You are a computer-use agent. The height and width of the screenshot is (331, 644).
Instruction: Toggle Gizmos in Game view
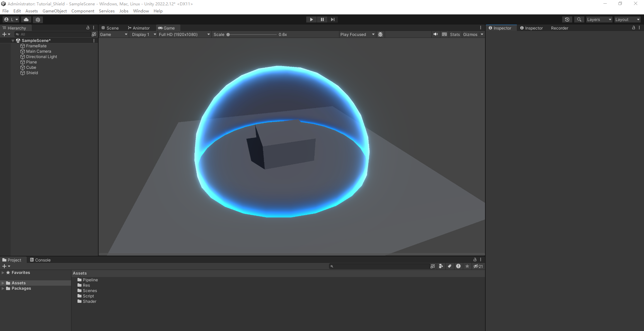[470, 34]
